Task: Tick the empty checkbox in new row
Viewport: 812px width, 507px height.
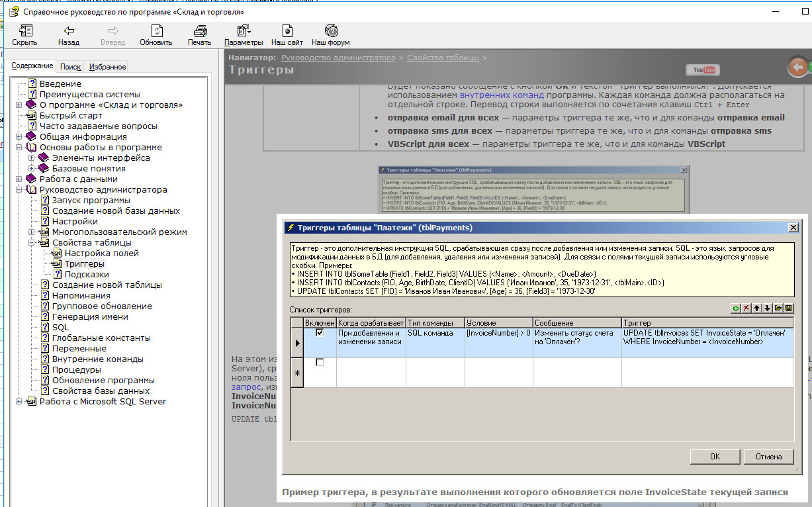Action: (320, 363)
